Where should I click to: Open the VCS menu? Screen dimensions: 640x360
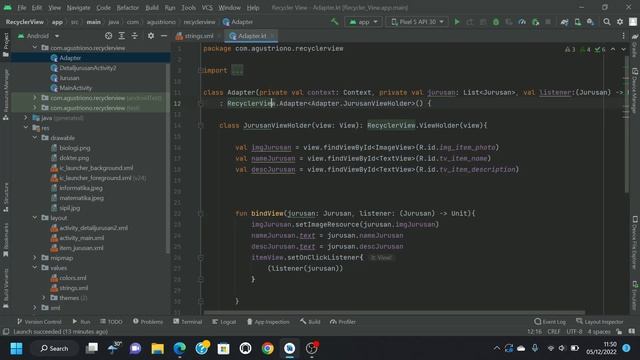[207, 8]
